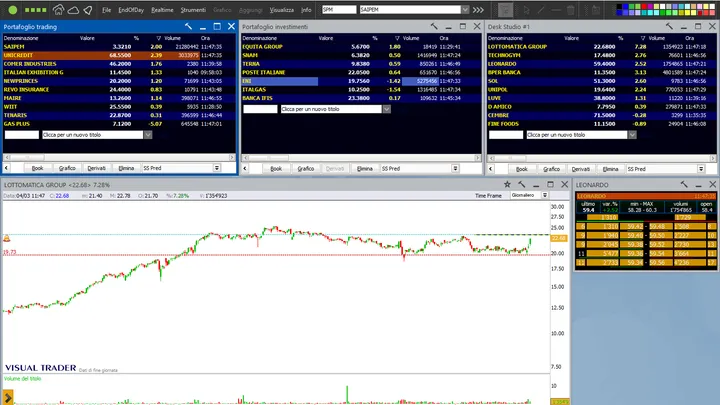Viewport: 720px width, 405px height.
Task: Click the green connection status circle
Action: pyautogui.click(x=13, y=10)
